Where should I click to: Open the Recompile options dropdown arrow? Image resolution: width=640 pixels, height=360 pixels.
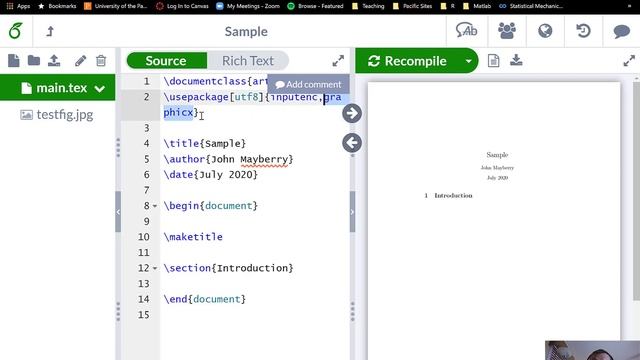(469, 61)
